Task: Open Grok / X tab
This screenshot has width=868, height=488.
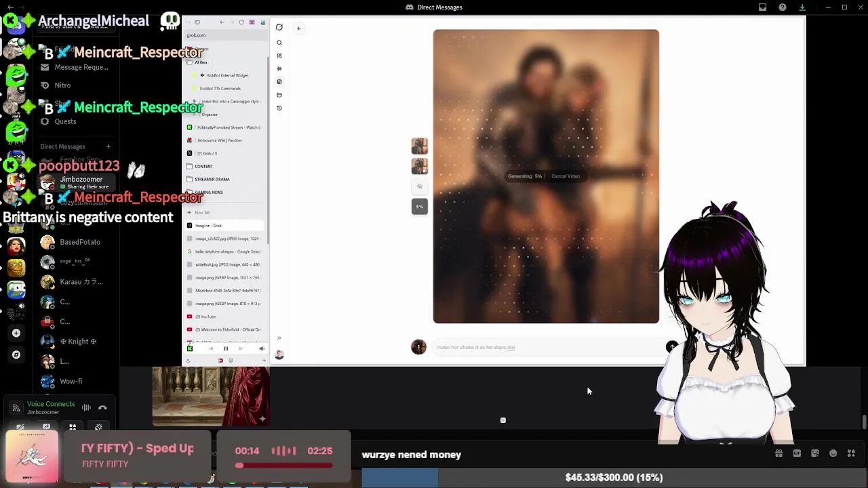Action: pyautogui.click(x=224, y=153)
